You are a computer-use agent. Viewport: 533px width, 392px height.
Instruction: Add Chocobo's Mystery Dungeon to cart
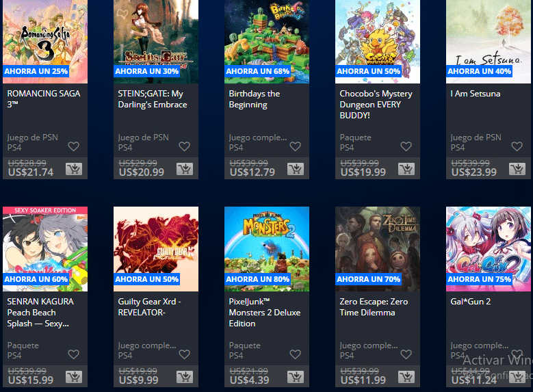click(406, 168)
